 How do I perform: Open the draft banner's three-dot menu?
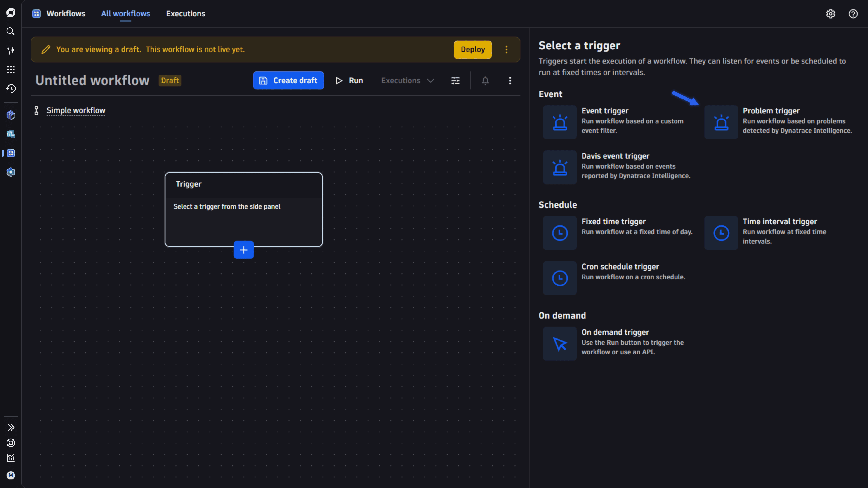click(506, 49)
